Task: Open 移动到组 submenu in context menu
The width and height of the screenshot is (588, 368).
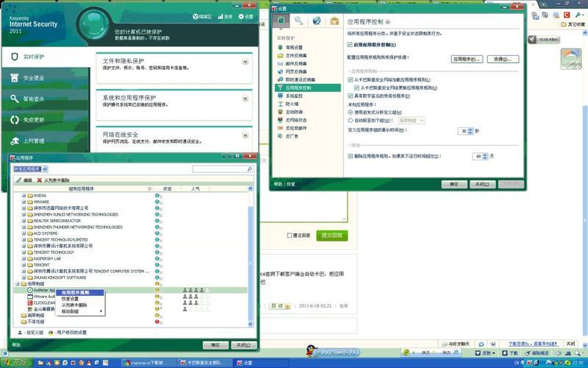Action: pyautogui.click(x=79, y=311)
